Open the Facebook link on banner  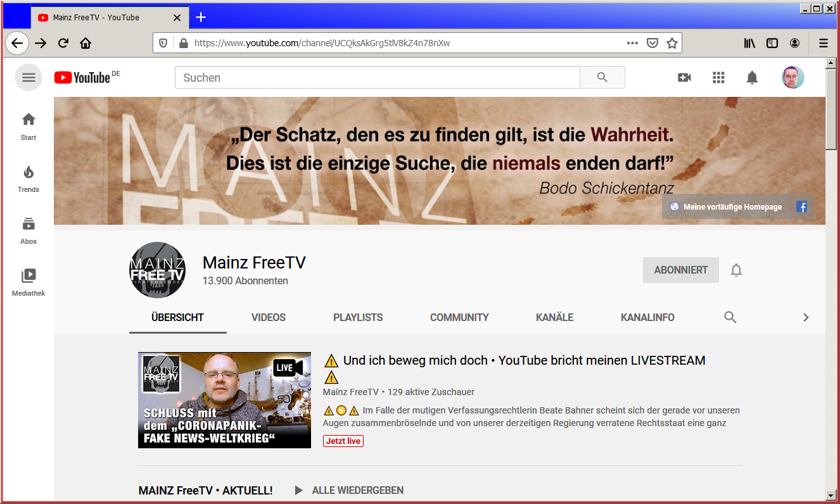[x=801, y=207]
